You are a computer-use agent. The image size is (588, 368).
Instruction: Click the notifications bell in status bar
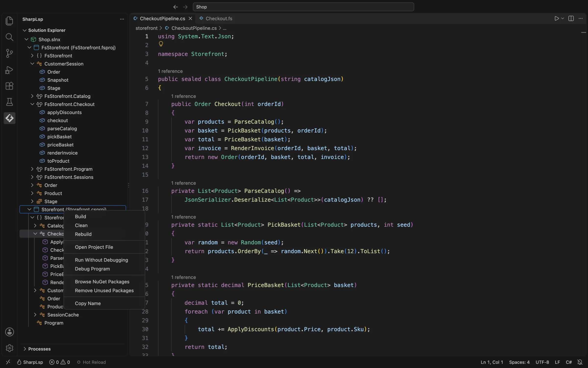tap(580, 362)
